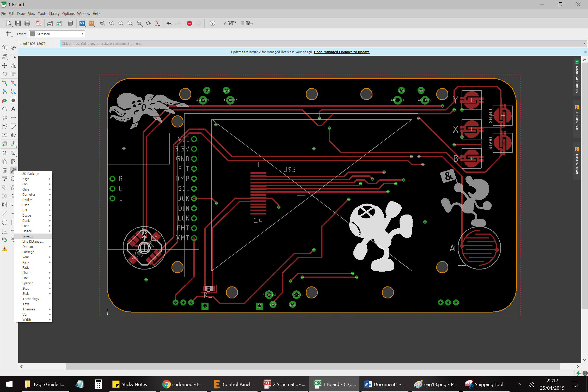Select the Paint roller tool
Viewport: 588px width, 392px height.
click(x=5, y=179)
